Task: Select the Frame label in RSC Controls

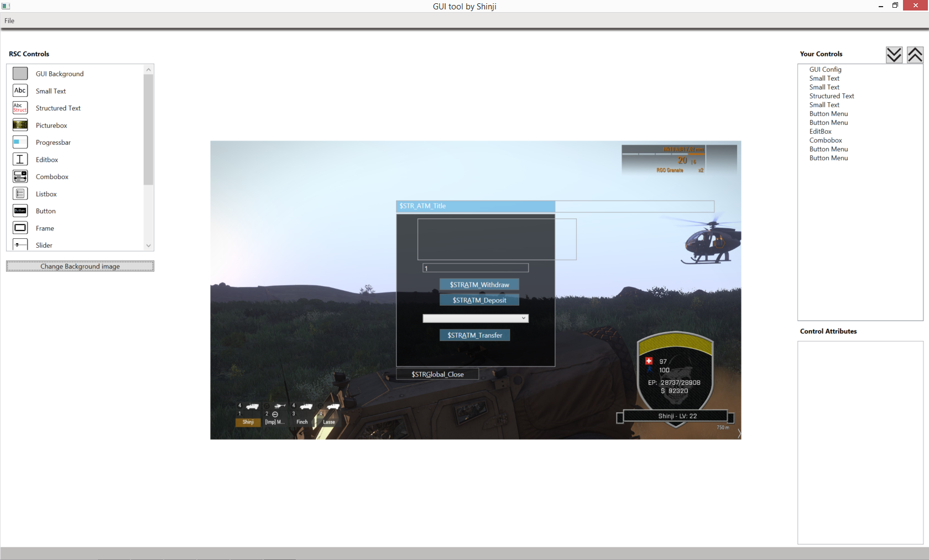Action: [x=45, y=228]
